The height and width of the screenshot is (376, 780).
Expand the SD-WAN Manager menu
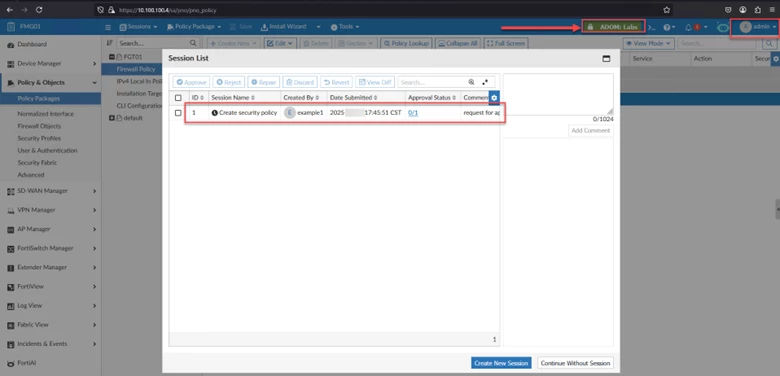coord(51,191)
